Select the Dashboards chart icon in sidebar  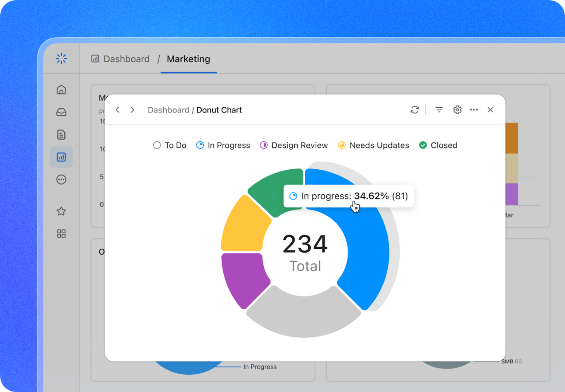61,157
